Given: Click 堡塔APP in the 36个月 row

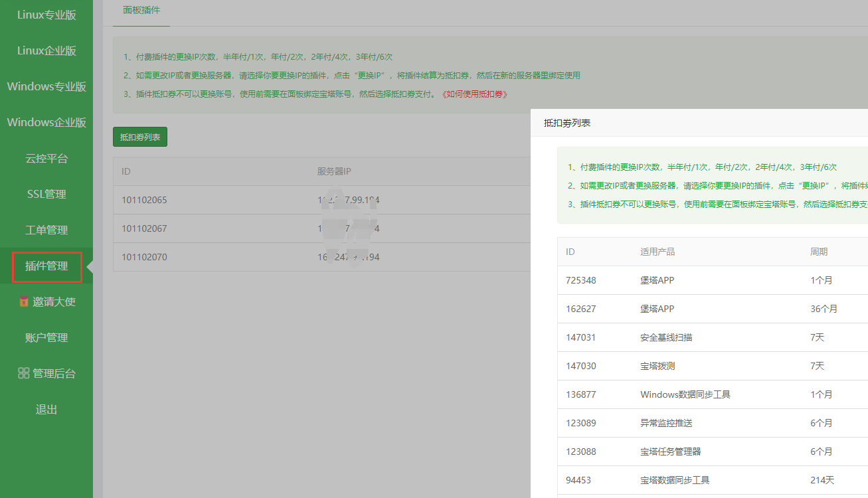Looking at the screenshot, I should [x=657, y=309].
